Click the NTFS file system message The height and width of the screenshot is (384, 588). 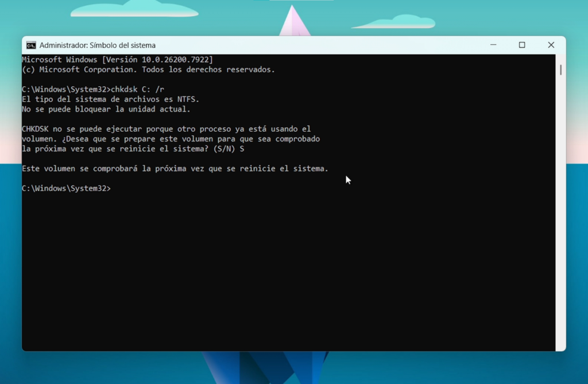coord(112,99)
